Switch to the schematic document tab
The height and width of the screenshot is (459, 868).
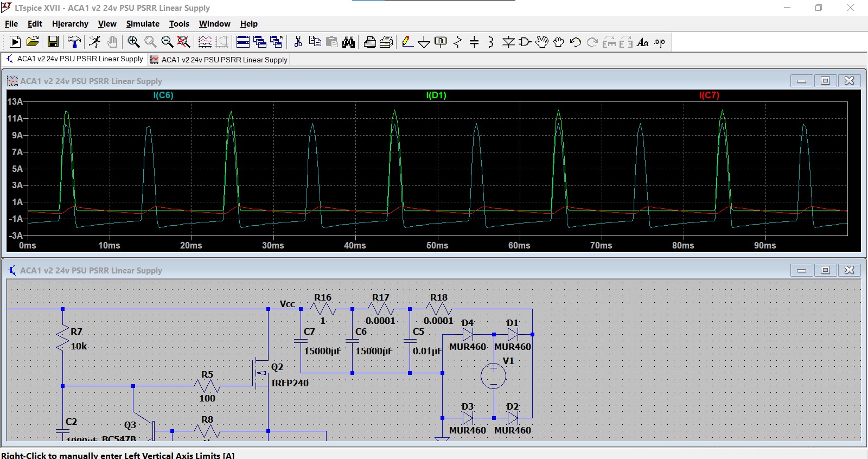pos(74,59)
